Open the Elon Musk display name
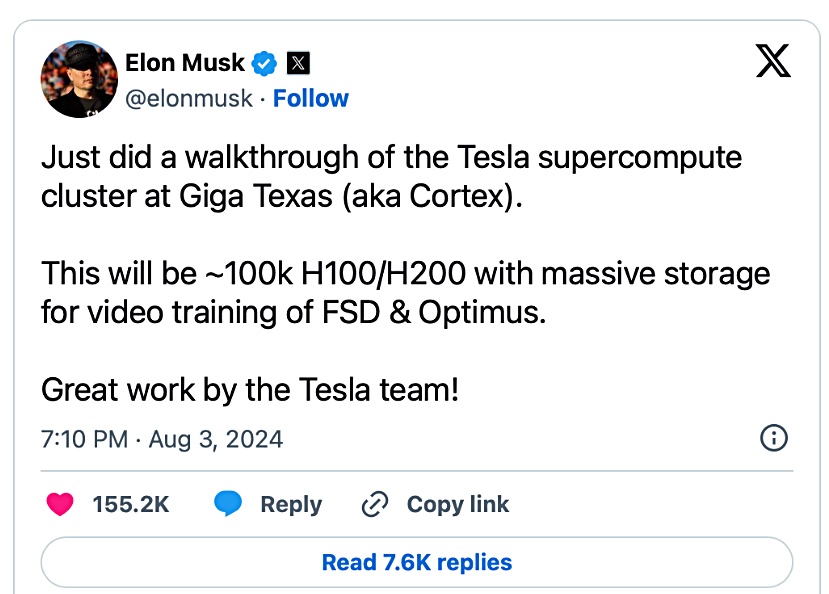The image size is (829, 594). [x=185, y=63]
